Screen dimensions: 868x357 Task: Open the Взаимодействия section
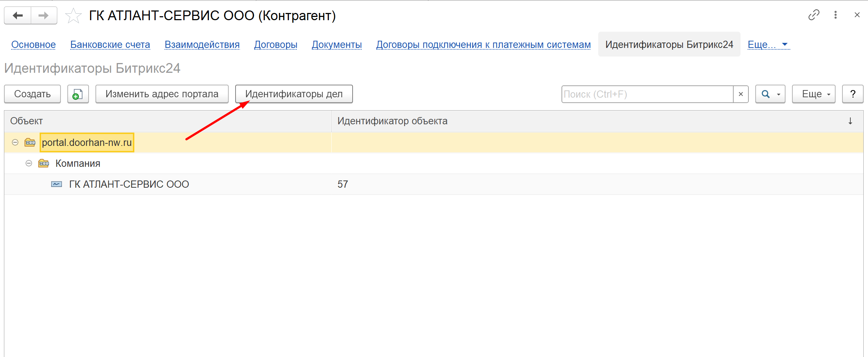click(202, 45)
